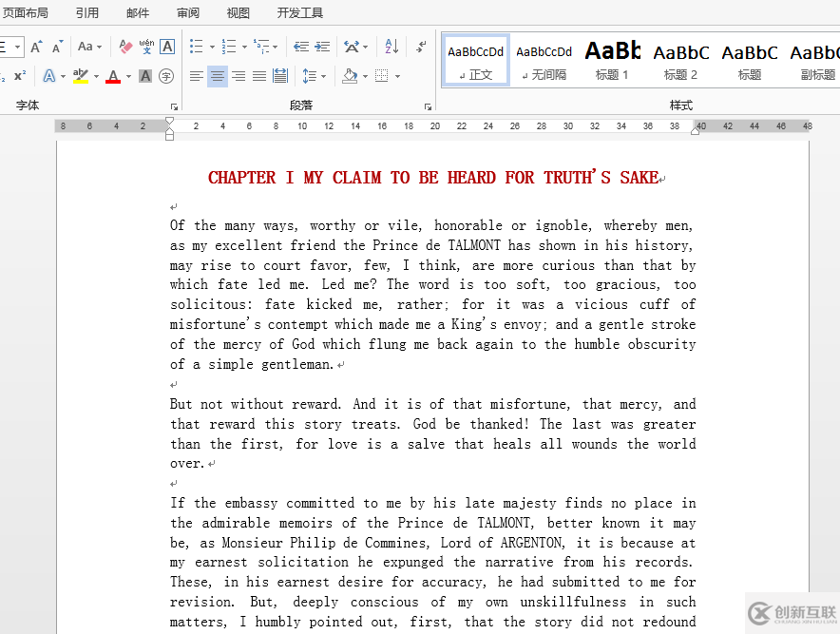
Task: Apply a character border with the boxed-A icon
Action: (166, 48)
